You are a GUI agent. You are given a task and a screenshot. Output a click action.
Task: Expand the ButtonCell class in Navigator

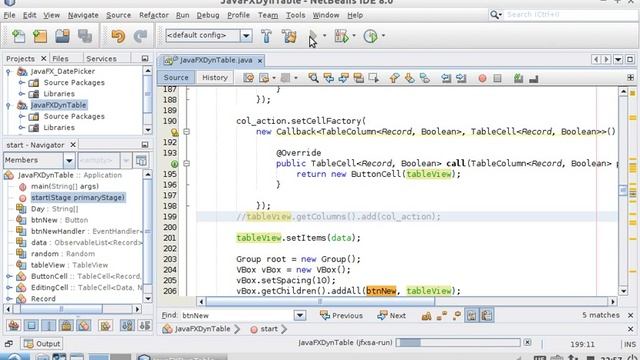click(9, 276)
